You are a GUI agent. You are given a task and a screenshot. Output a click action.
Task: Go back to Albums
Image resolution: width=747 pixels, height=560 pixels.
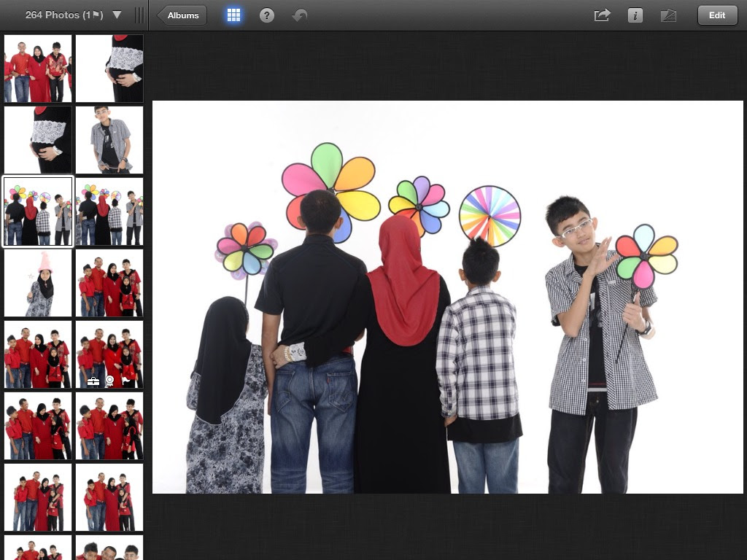pos(182,15)
